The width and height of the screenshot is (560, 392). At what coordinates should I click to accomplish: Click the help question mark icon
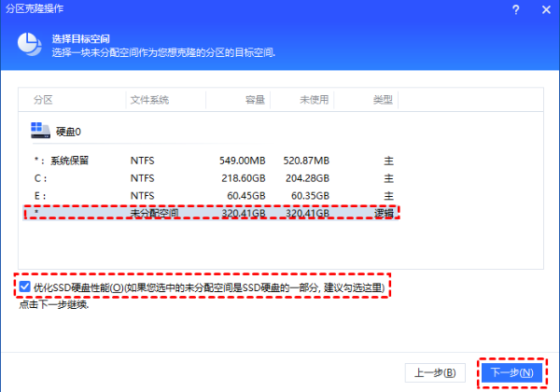point(515,9)
